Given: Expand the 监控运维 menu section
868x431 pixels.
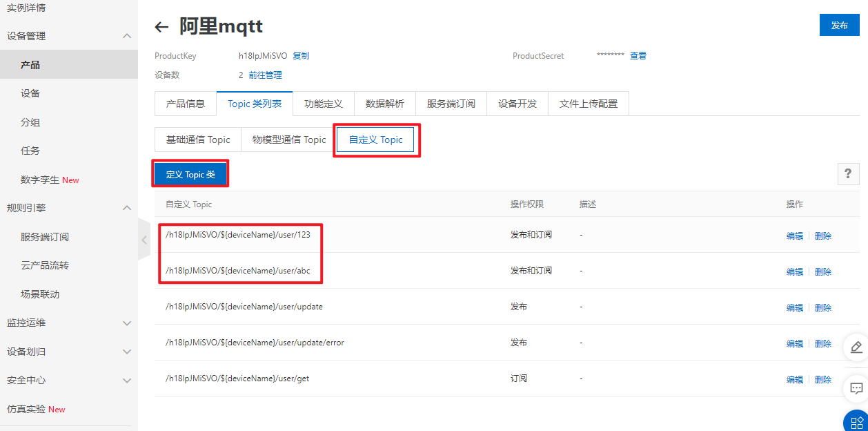Looking at the screenshot, I should [x=127, y=323].
